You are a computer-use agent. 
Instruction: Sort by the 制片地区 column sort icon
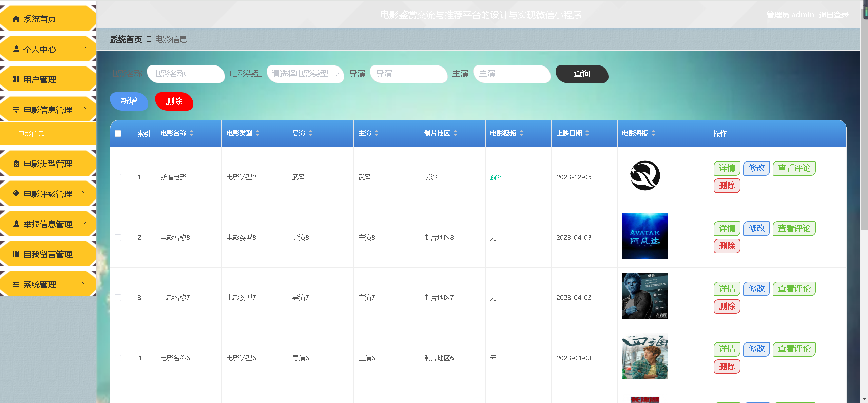tap(455, 133)
